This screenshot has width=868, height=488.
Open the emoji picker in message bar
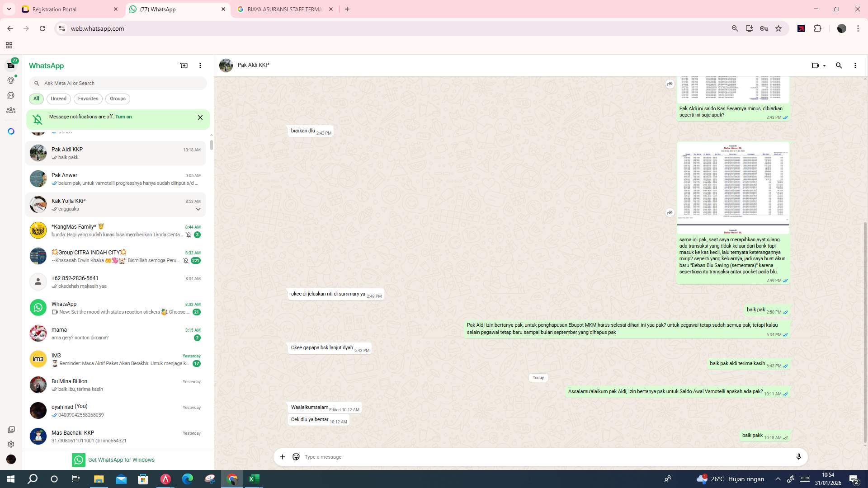point(296,457)
